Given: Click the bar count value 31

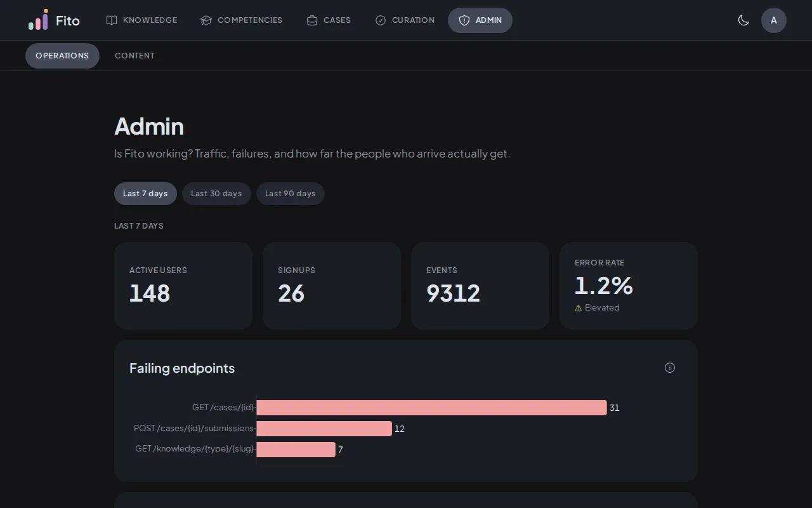Looking at the screenshot, I should point(614,408).
